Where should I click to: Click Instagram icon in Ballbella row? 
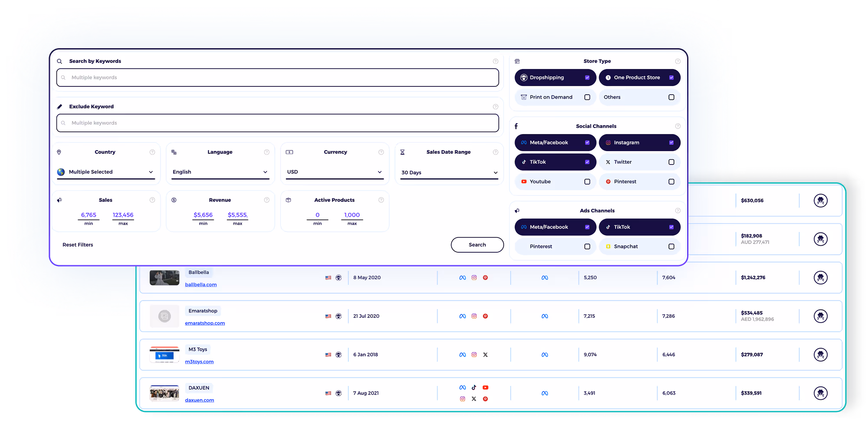(x=474, y=277)
